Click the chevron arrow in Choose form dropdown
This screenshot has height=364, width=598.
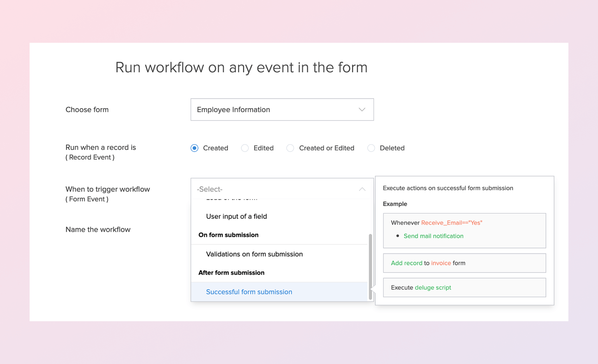362,110
